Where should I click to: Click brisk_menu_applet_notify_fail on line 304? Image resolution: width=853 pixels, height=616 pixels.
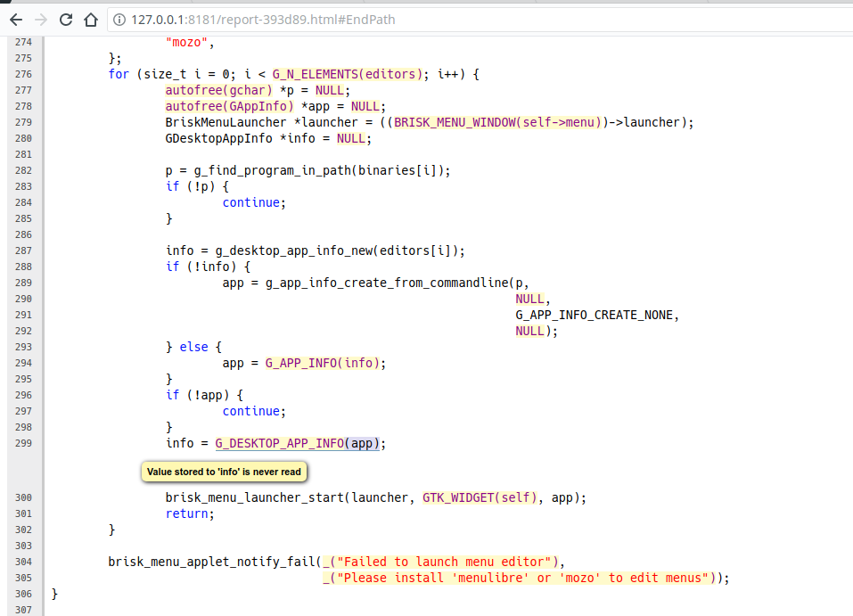click(211, 563)
